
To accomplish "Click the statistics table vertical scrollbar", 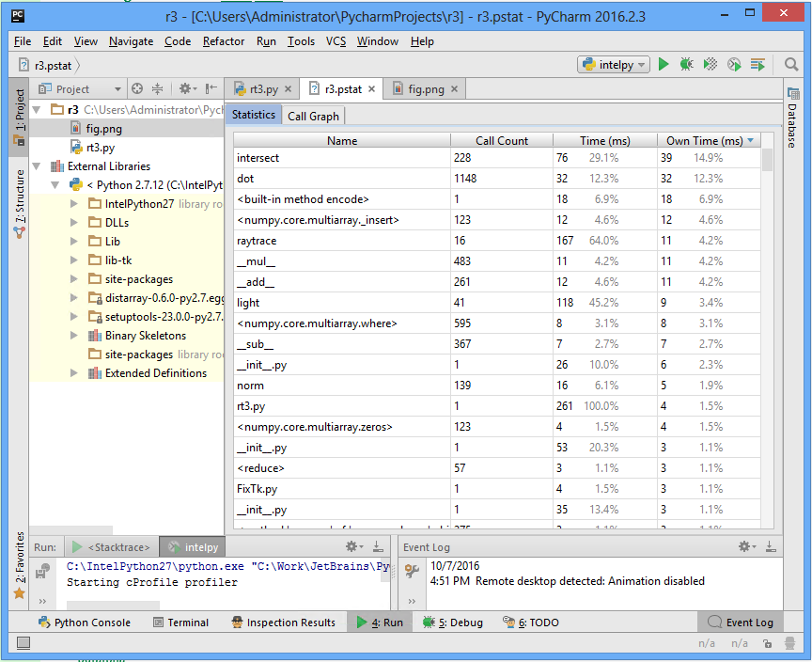I will click(x=768, y=159).
